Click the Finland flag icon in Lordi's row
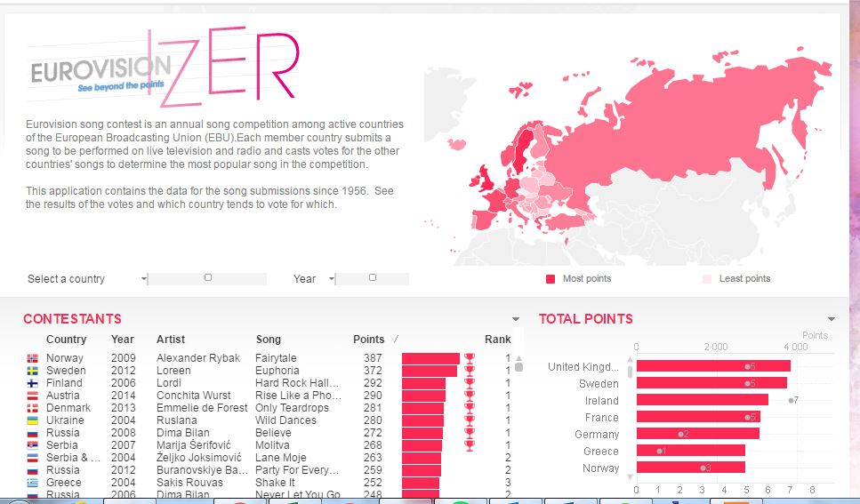Image resolution: width=860 pixels, height=504 pixels. 32,383
